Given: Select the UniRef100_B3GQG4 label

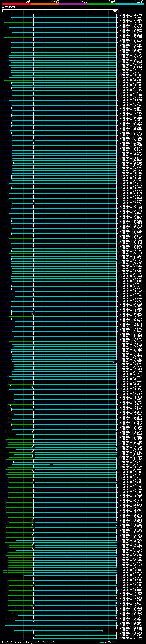Looking at the screenshot, I should 131,62.
